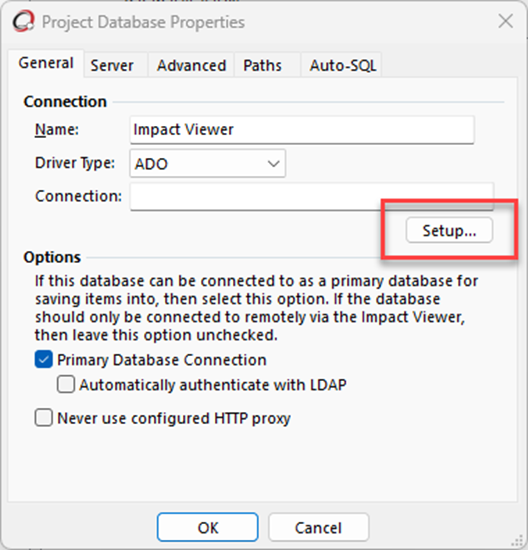Click the application logo icon in title bar

[x=24, y=22]
